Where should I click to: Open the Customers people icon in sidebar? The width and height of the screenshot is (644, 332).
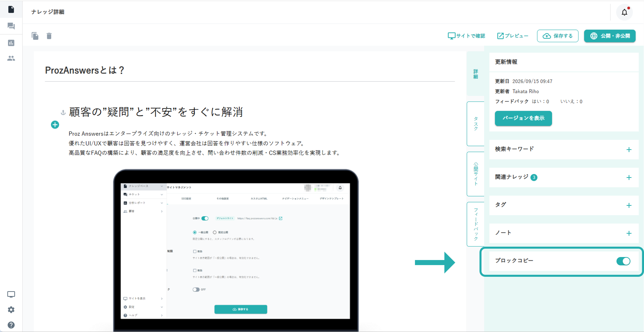[x=11, y=58]
